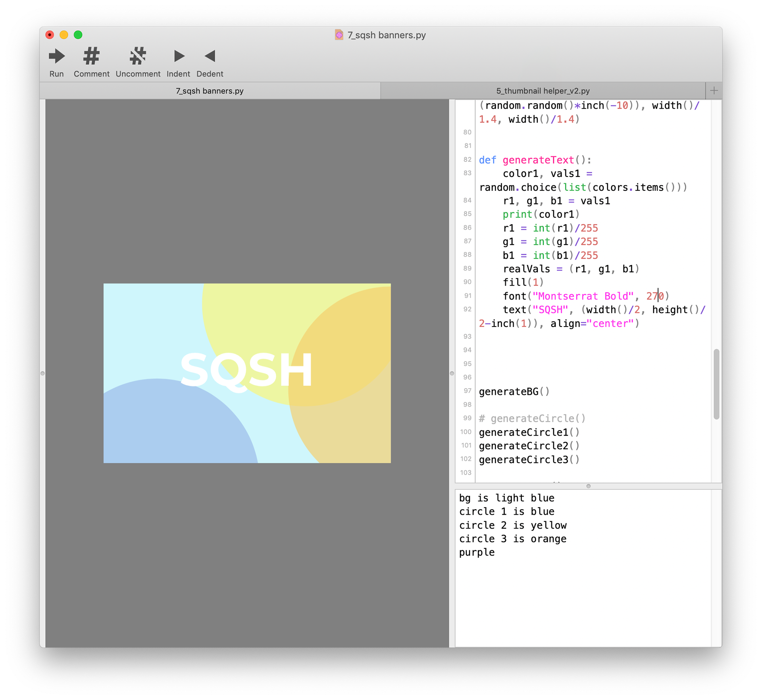Click the '1.4, width()/1.4)' line at top
762x700 pixels.
(529, 119)
